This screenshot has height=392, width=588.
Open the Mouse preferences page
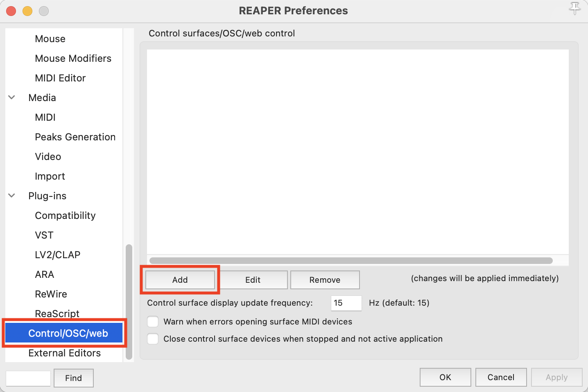coord(50,39)
